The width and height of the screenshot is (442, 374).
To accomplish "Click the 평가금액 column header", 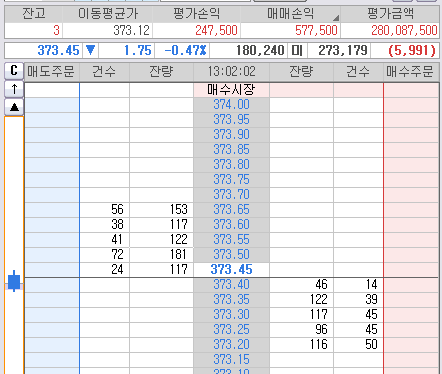I will [390, 14].
